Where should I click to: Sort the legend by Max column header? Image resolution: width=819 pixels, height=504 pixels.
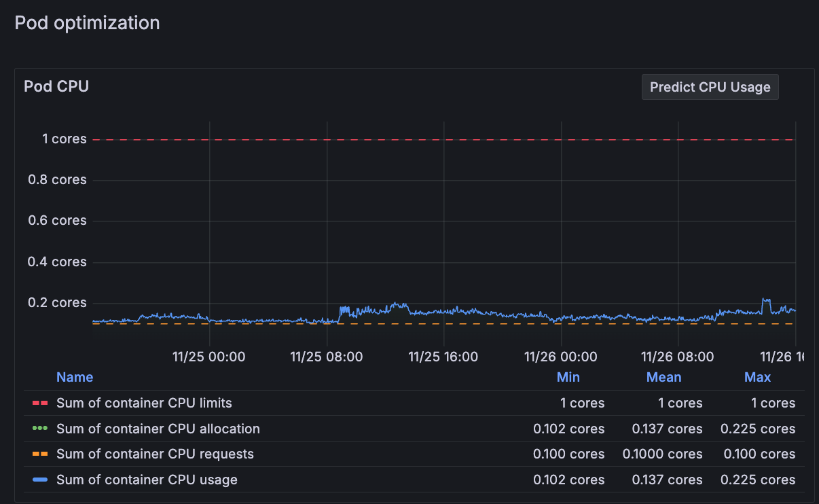tap(757, 377)
